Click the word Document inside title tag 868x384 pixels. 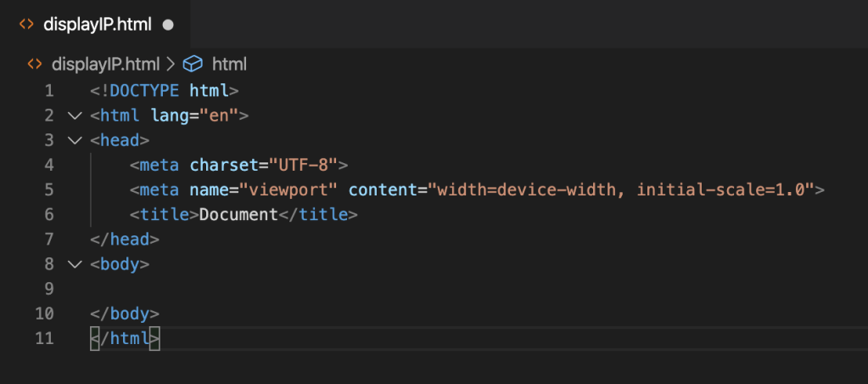238,215
